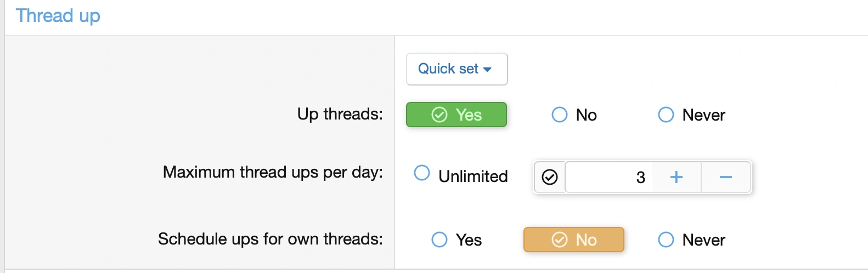Click the maximum thread ups number field
Viewport: 868px width, 273px height.
(x=609, y=177)
